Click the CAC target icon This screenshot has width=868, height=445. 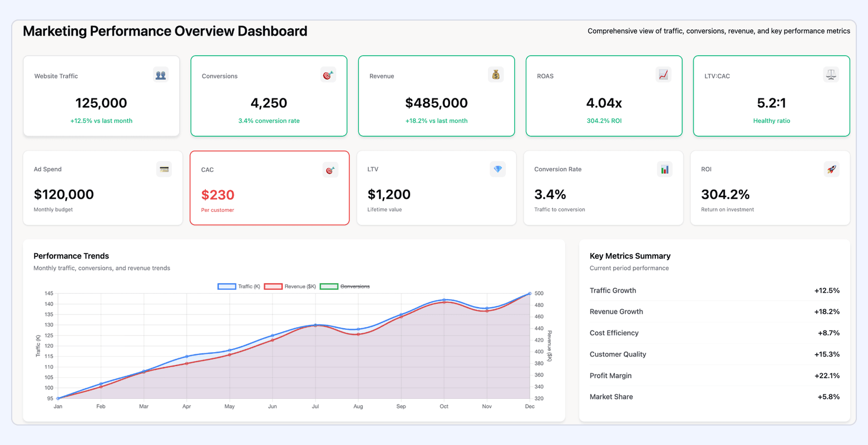pyautogui.click(x=330, y=169)
